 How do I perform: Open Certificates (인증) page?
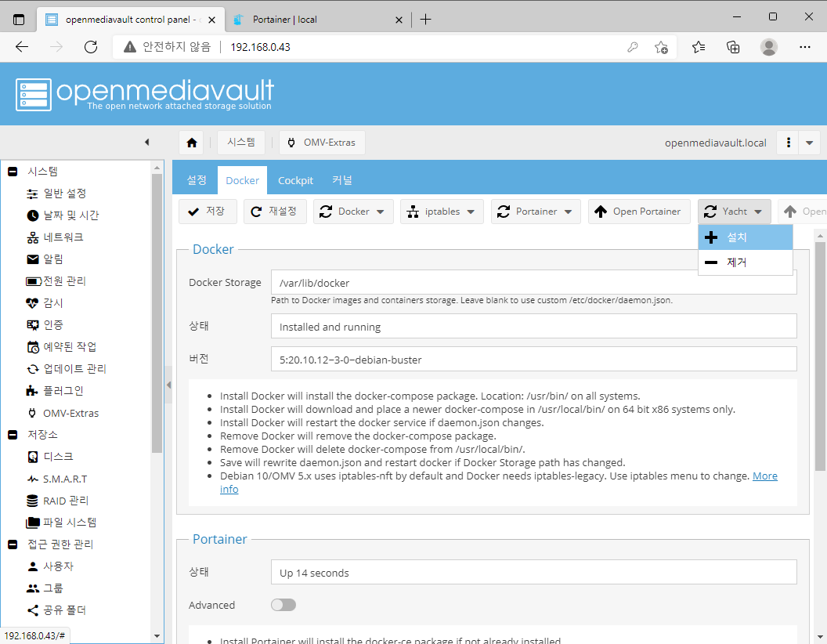point(45,325)
